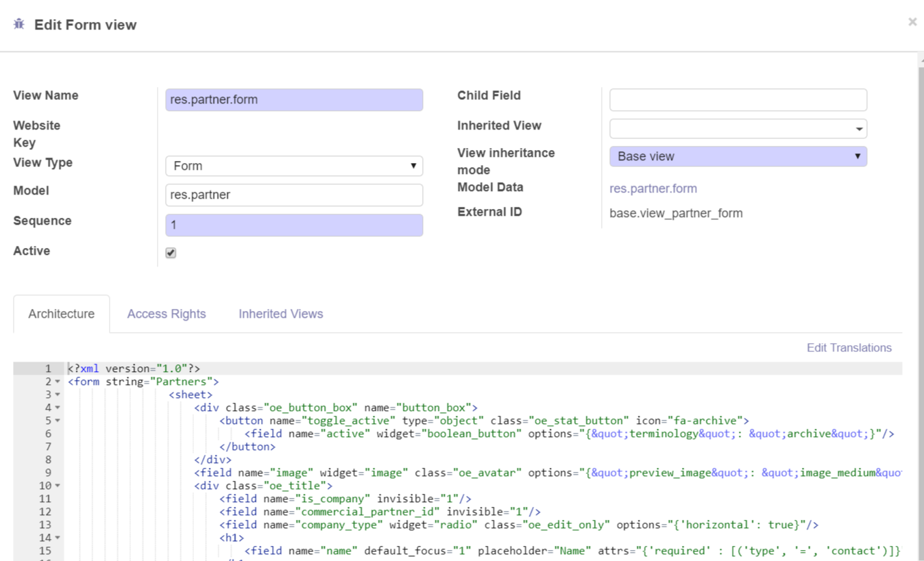Switch to the Access Rights tab
The image size is (924, 561).
click(166, 314)
